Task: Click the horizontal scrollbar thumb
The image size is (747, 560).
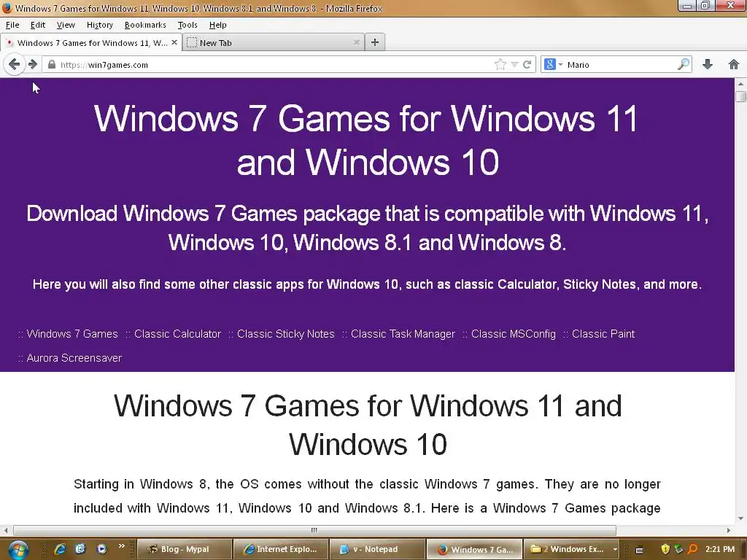Action: 314,530
